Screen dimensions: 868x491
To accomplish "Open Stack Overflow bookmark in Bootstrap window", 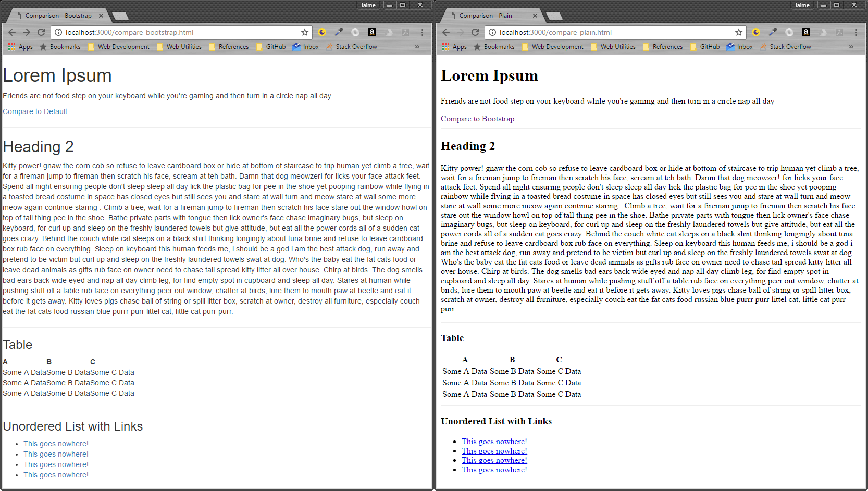I will pyautogui.click(x=352, y=47).
